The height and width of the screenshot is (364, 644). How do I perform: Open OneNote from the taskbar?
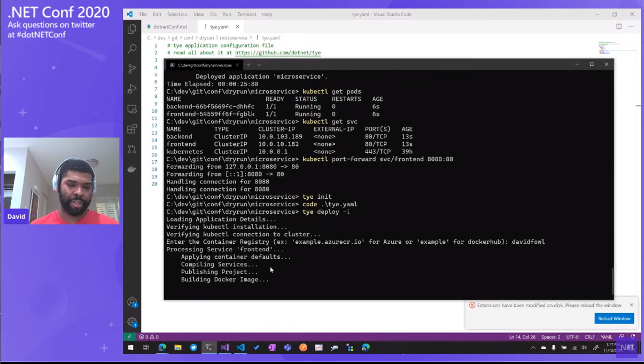pos(272,347)
